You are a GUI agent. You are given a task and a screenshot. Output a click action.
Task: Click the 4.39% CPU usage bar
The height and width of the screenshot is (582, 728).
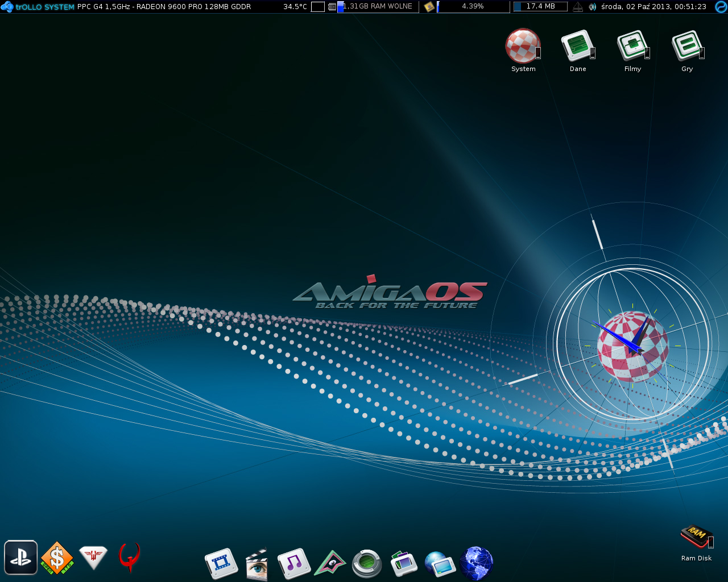(x=473, y=7)
